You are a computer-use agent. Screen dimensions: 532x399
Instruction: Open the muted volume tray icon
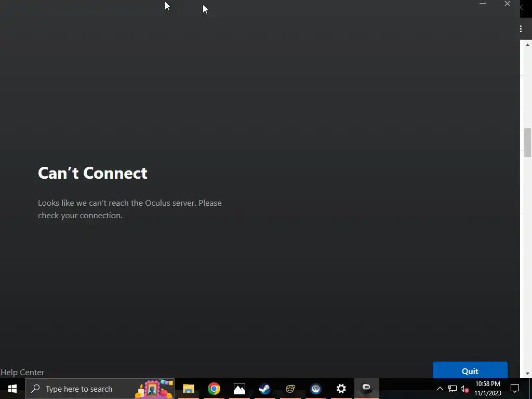[x=464, y=389]
